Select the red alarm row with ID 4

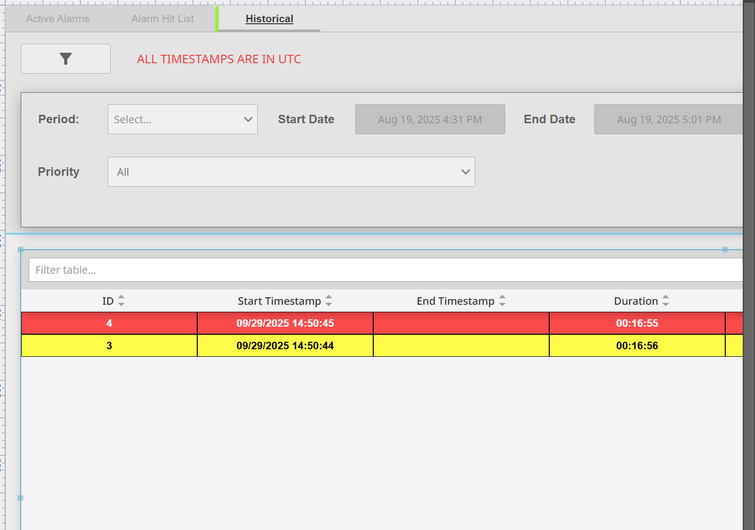(109, 323)
